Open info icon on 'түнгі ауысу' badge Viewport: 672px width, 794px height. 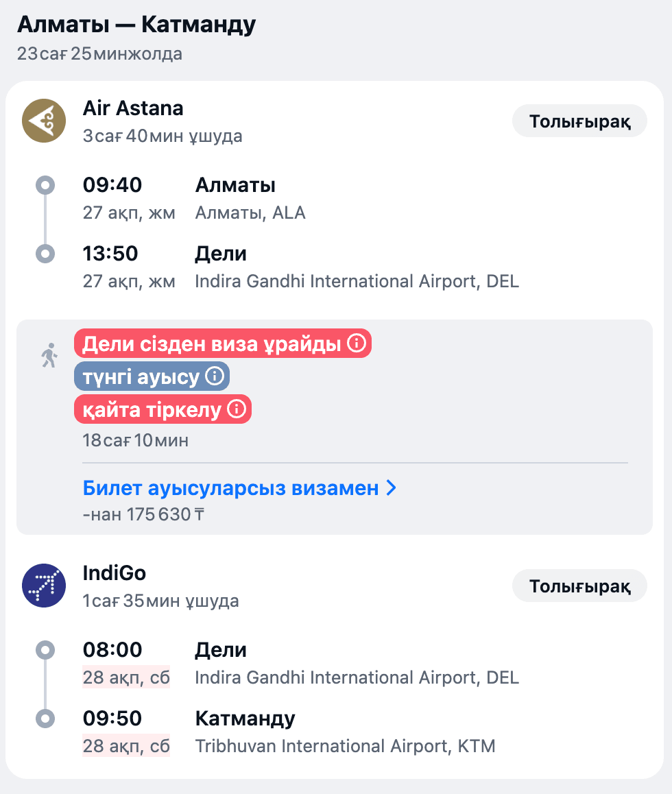pos(214,376)
